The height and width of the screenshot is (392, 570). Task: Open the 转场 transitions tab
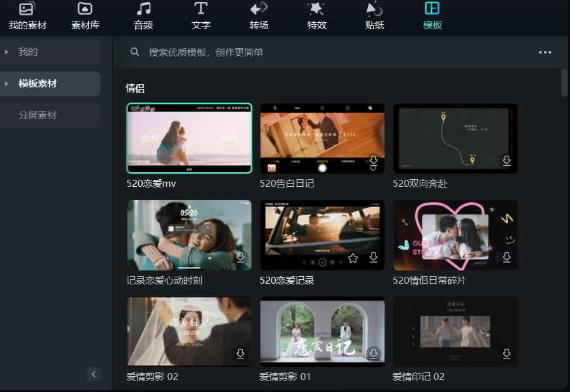pyautogui.click(x=259, y=16)
